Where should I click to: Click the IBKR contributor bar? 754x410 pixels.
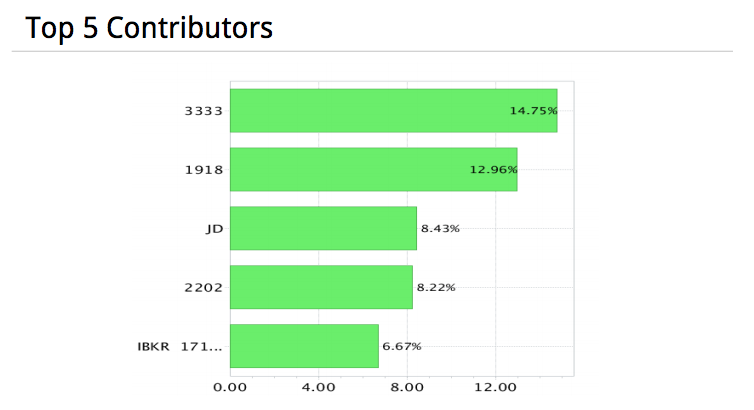coord(303,346)
